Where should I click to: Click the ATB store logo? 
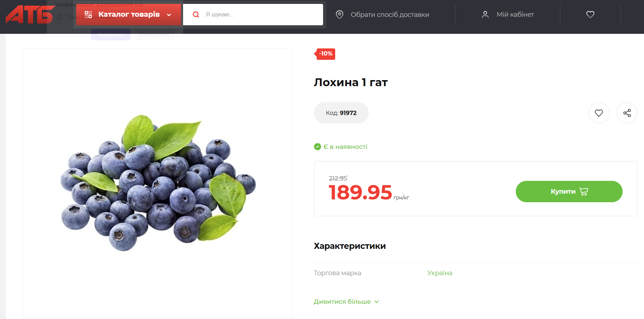(30, 15)
